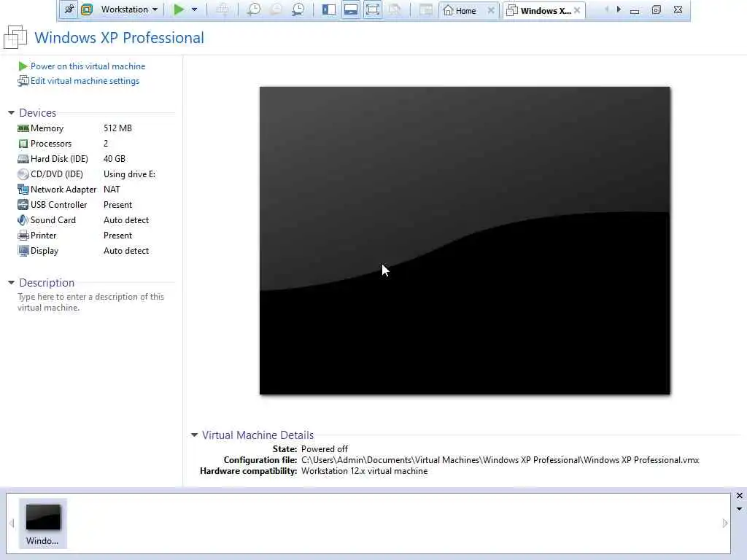
Task: Toggle the library sidebar view icon
Action: coord(329,9)
